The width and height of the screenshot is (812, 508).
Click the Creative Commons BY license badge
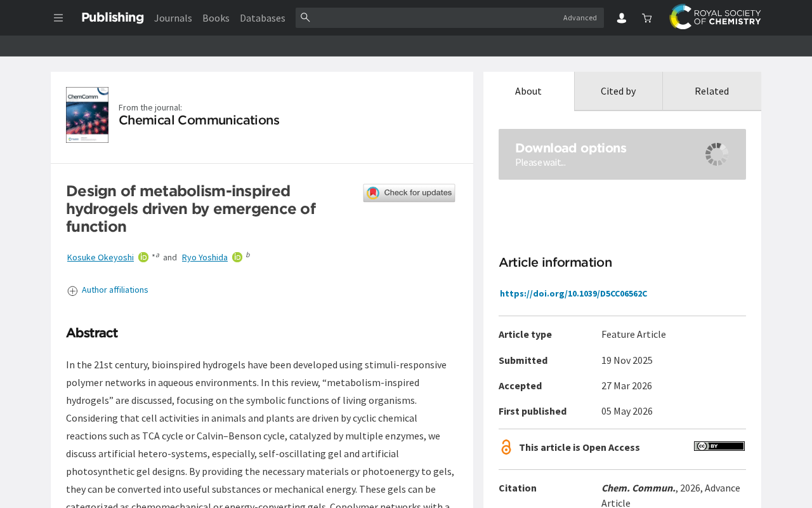click(719, 446)
